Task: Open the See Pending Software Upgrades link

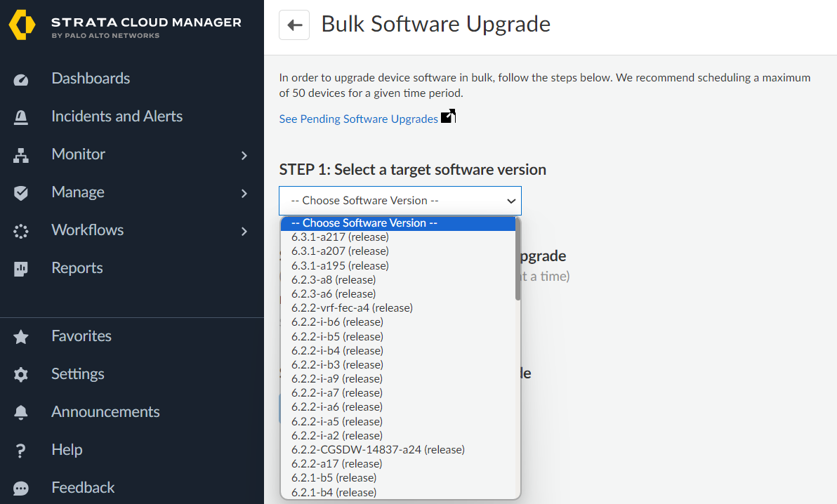Action: [x=358, y=119]
